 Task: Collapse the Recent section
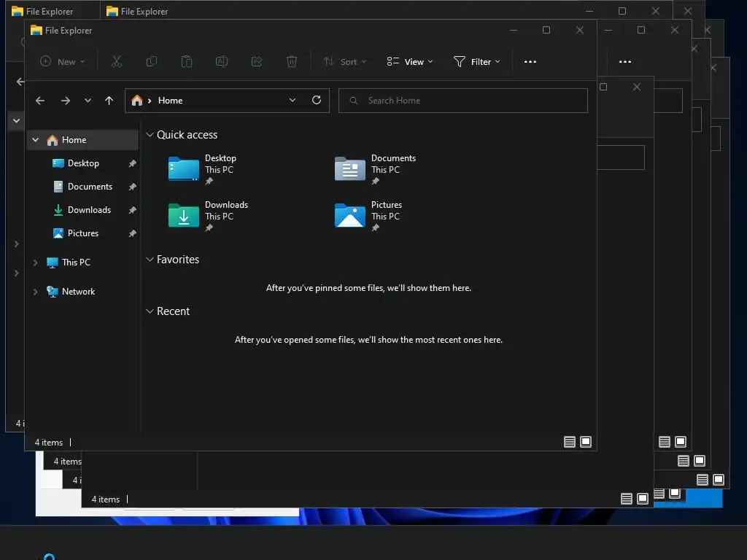[150, 311]
